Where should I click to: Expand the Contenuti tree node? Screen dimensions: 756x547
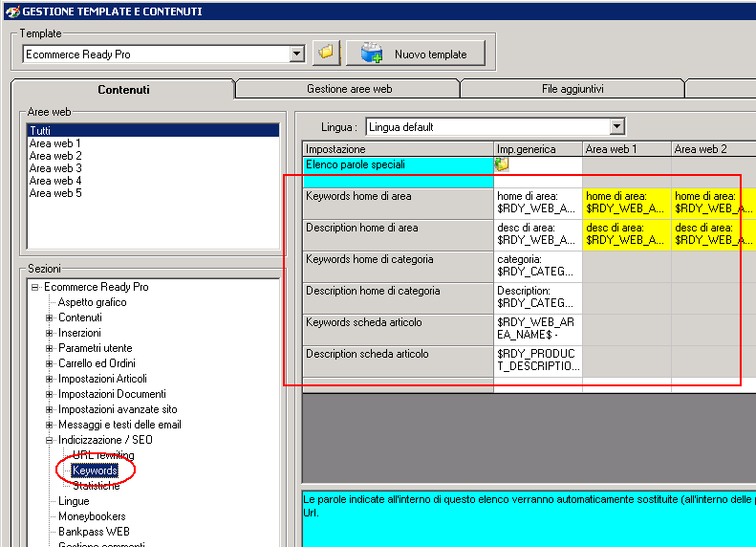(x=49, y=317)
